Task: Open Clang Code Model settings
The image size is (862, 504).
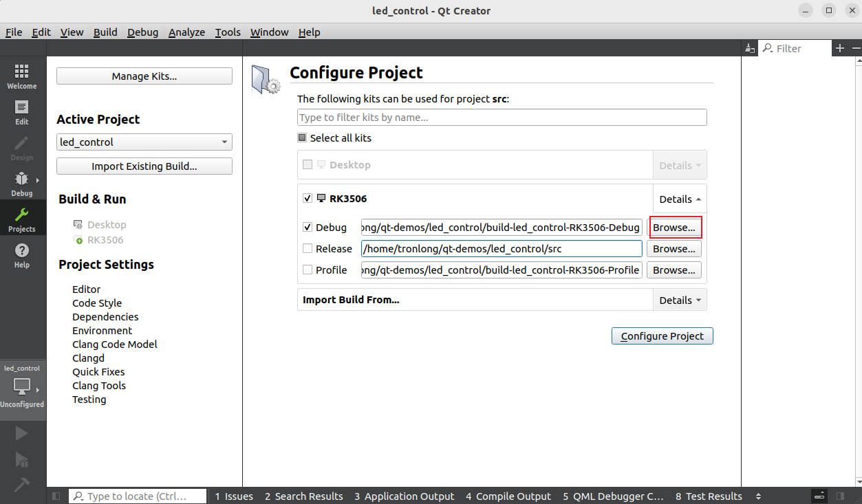Action: click(115, 344)
